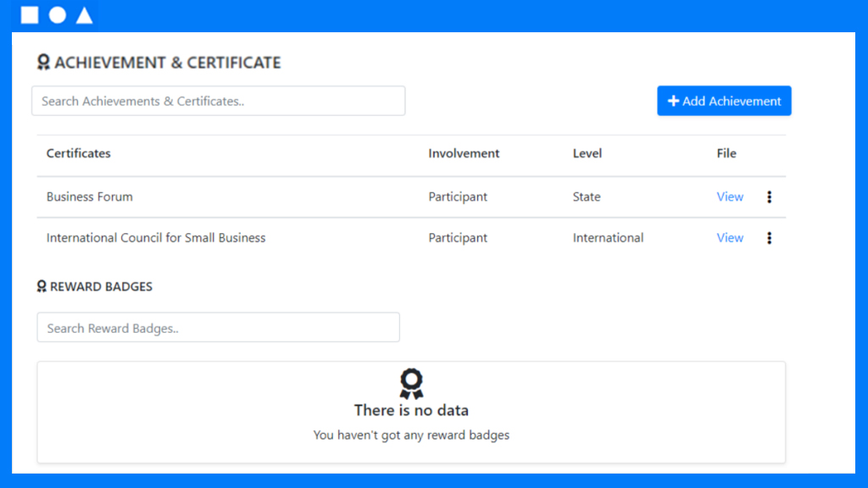The width and height of the screenshot is (868, 488).
Task: Click the white square icon in top bar
Action: [30, 15]
